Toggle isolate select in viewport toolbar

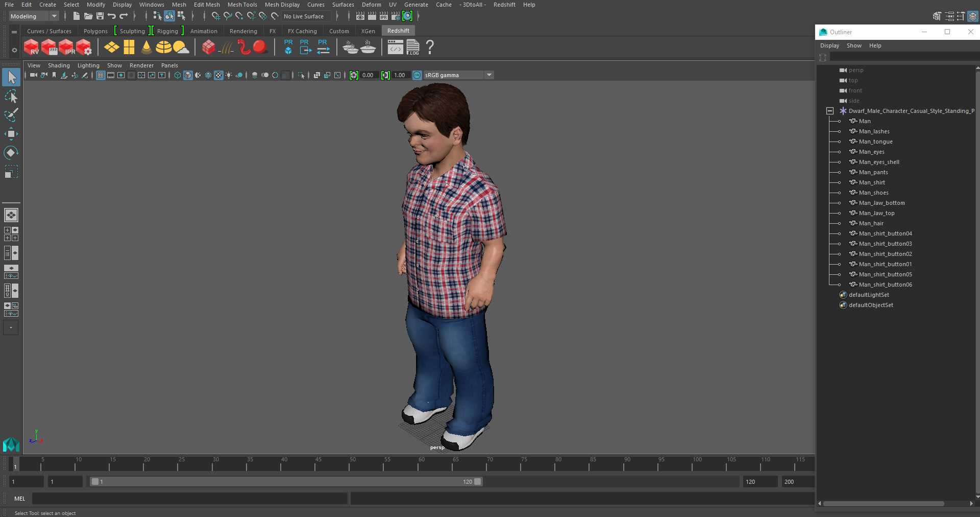[302, 75]
